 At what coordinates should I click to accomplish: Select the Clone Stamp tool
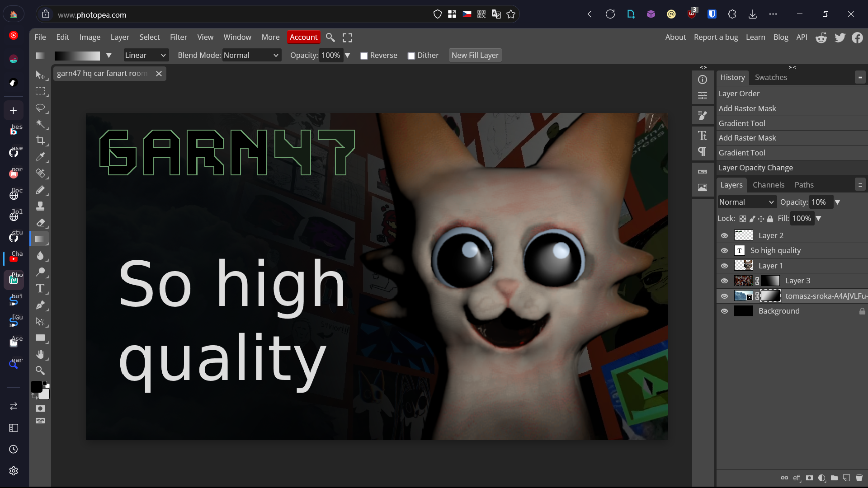pyautogui.click(x=40, y=206)
